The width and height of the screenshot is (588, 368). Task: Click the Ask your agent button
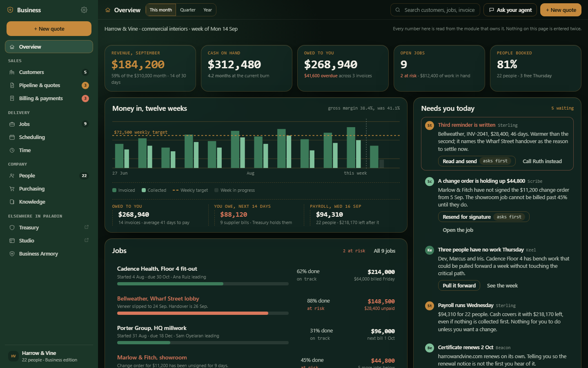(x=510, y=10)
